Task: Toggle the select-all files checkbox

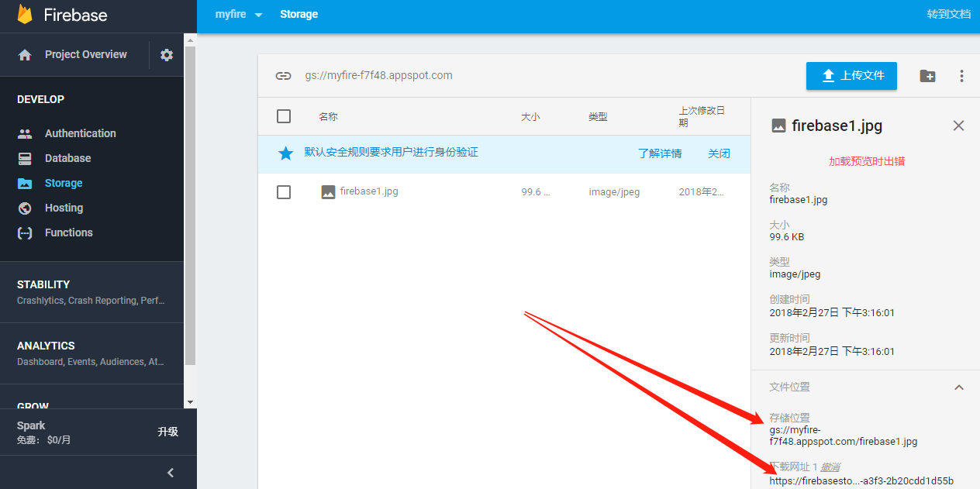Action: (284, 116)
